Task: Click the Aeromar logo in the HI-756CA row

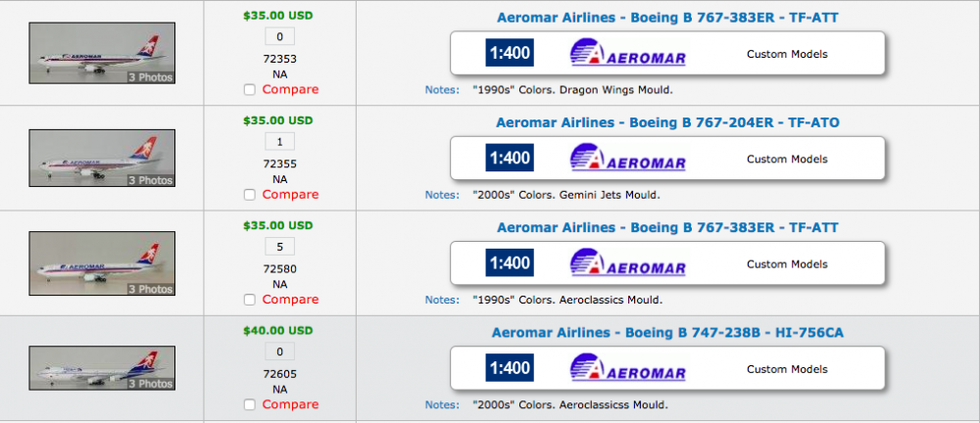Action: pyautogui.click(x=628, y=369)
